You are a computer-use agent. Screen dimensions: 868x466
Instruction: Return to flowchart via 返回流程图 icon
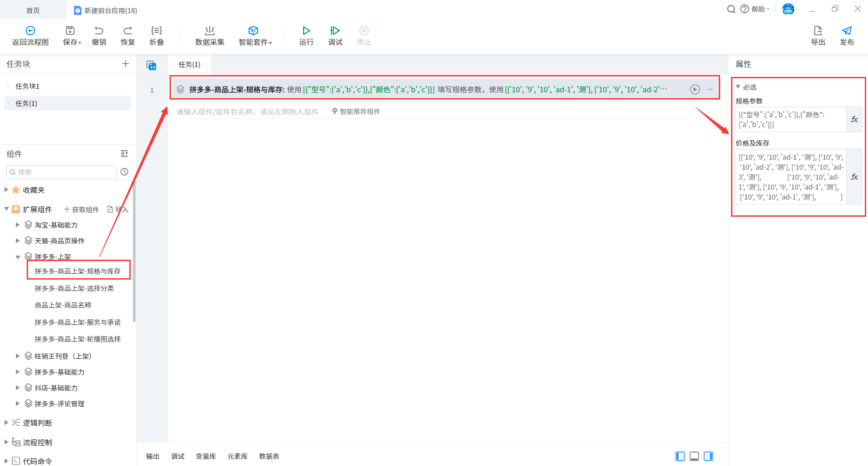30,31
